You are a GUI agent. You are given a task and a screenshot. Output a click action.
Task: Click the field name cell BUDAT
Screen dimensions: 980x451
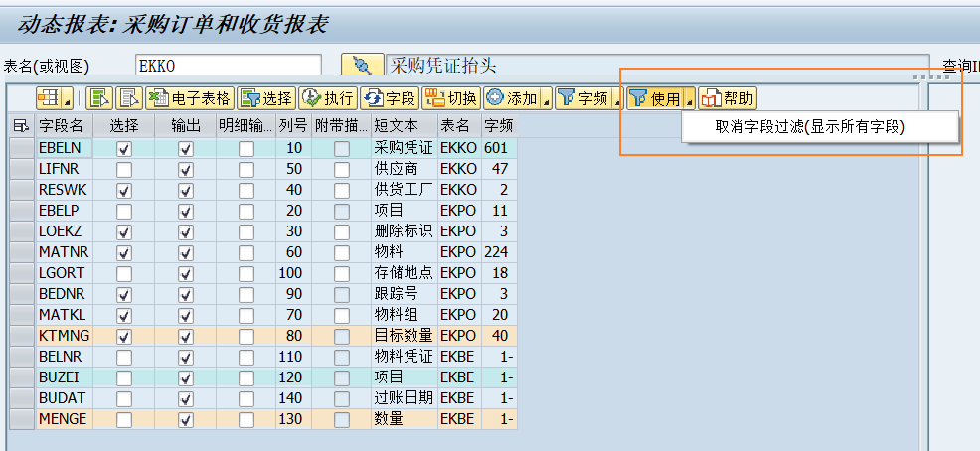(x=65, y=398)
